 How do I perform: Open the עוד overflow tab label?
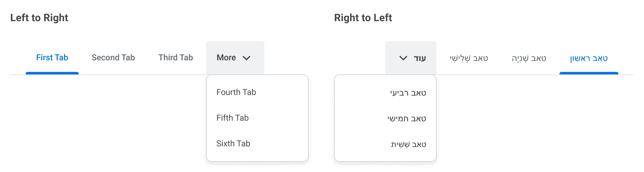point(420,58)
